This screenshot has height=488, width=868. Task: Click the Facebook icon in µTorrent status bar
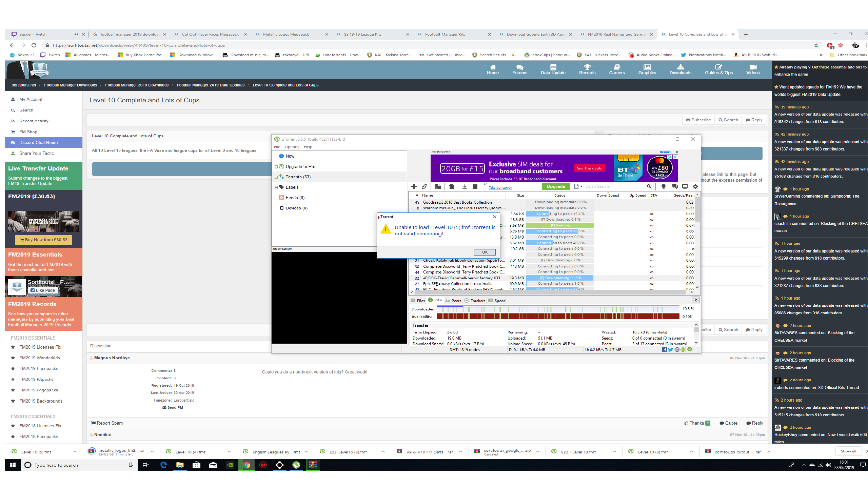coord(665,350)
